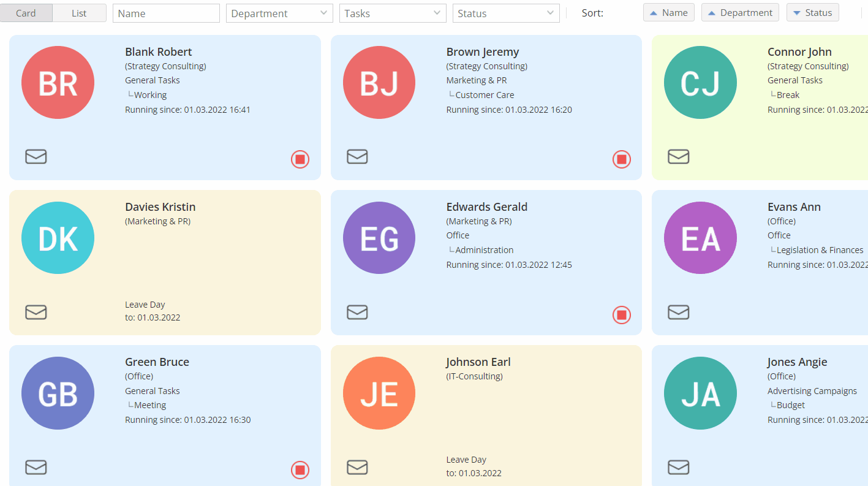Image resolution: width=868 pixels, height=486 pixels.
Task: Open the Status filter dropdown
Action: coord(506,13)
